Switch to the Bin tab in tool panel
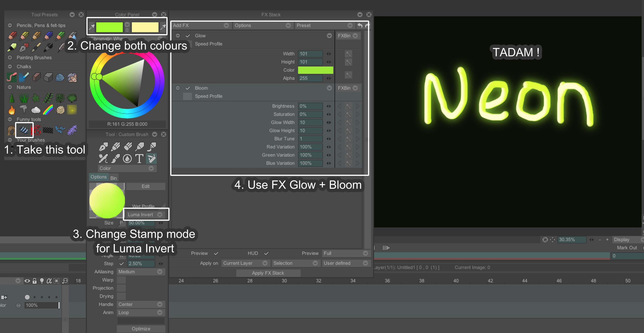This screenshot has width=644, height=333. pos(114,178)
